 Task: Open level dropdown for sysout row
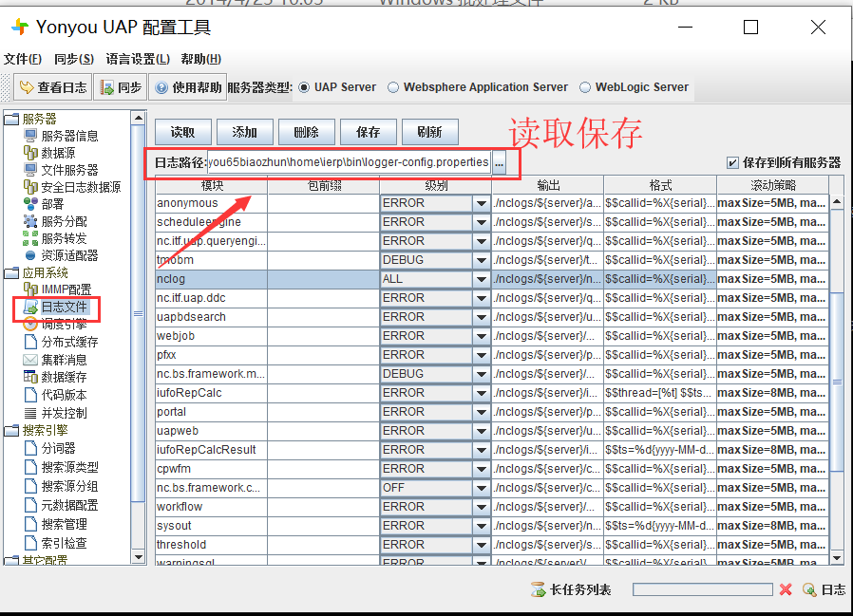481,526
